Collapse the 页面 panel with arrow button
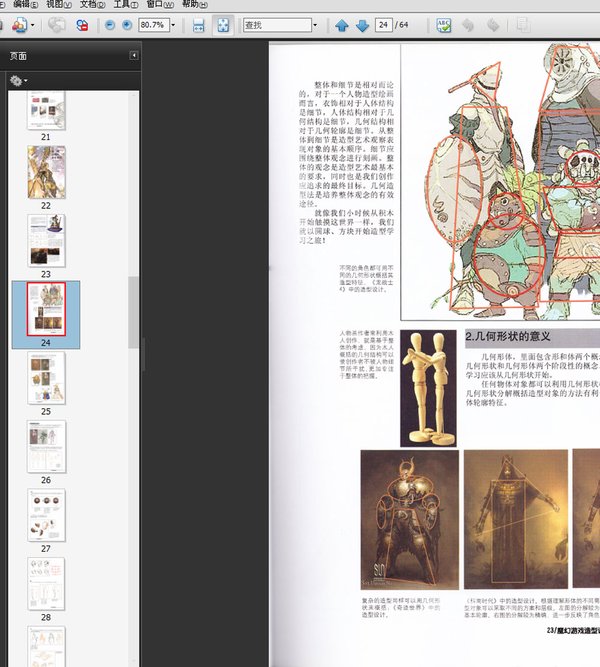 click(134, 56)
